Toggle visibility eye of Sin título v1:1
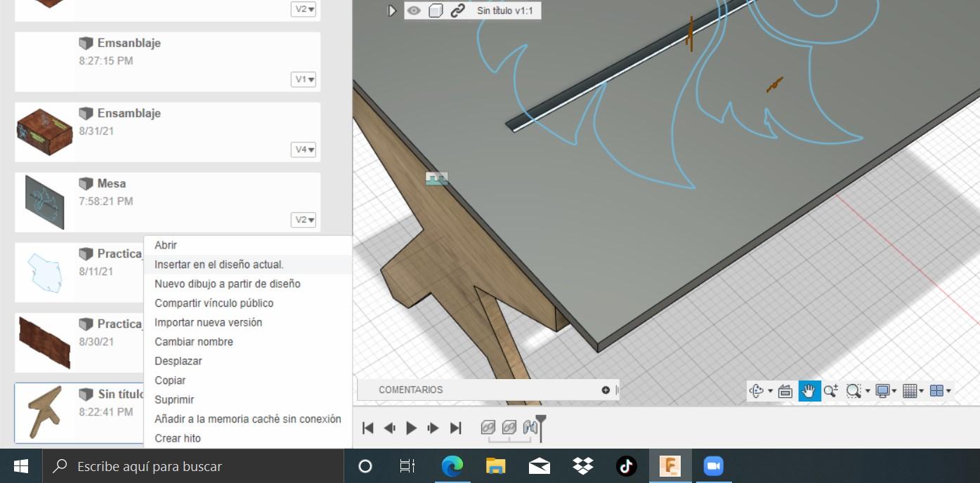980x483 pixels. click(414, 11)
